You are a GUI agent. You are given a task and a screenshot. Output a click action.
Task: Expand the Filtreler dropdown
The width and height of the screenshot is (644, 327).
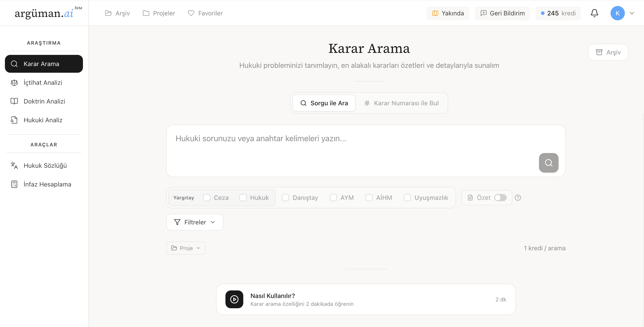[x=194, y=222]
